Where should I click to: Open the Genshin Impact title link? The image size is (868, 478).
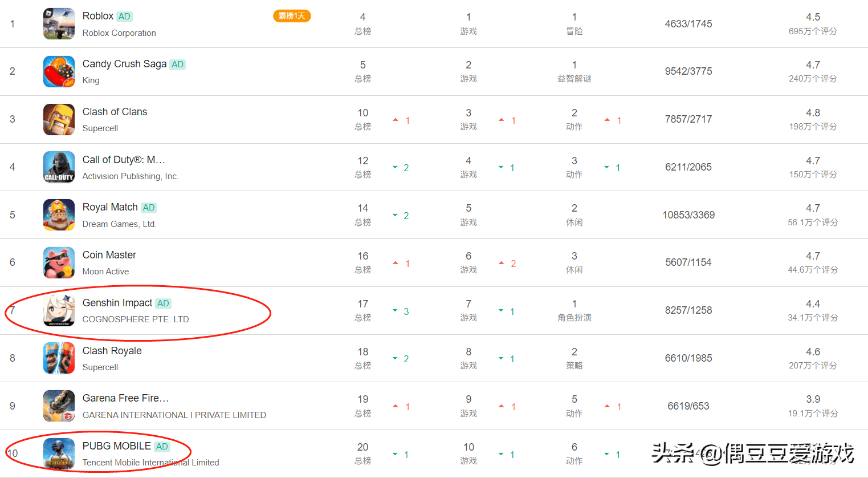click(117, 303)
